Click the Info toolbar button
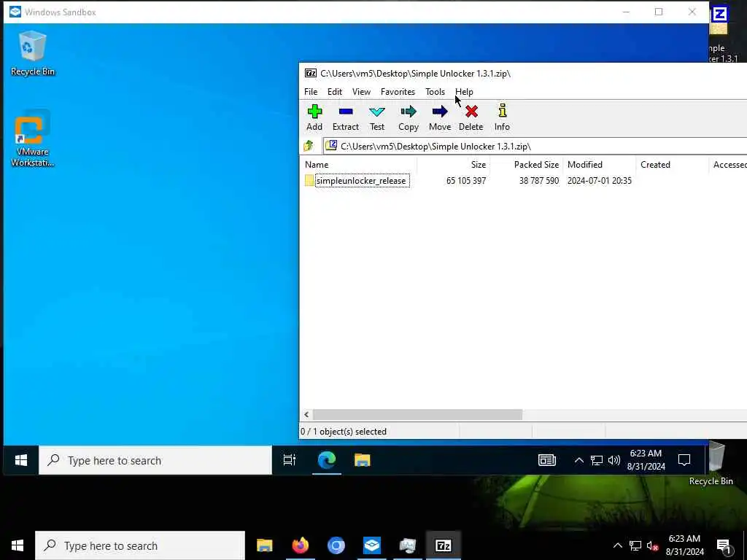747x560 pixels. [x=502, y=117]
